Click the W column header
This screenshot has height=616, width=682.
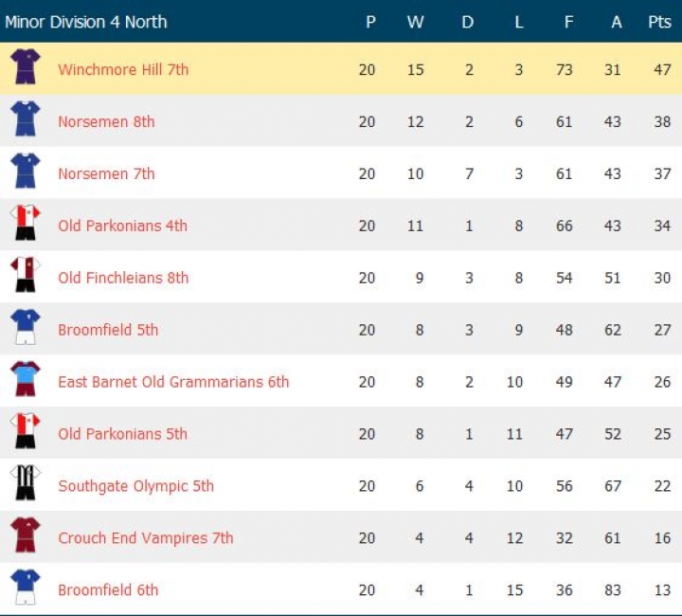tap(415, 22)
